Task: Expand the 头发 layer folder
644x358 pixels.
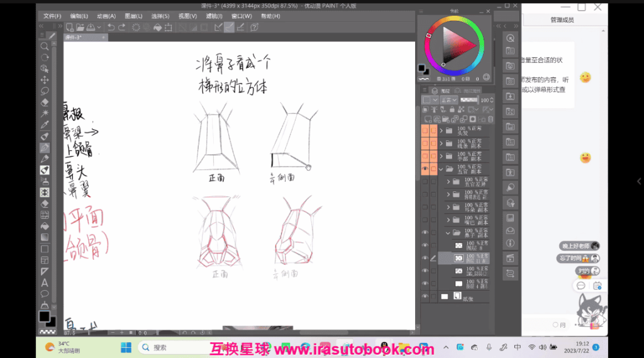Action: coord(441,131)
